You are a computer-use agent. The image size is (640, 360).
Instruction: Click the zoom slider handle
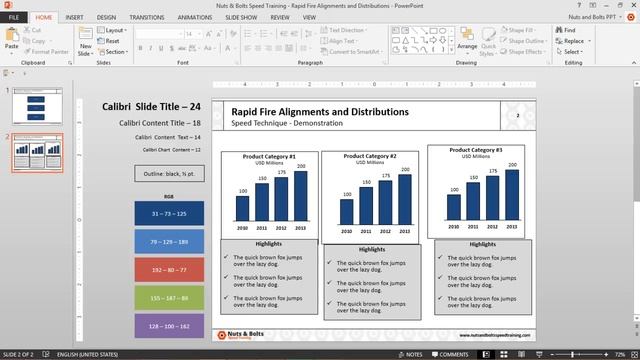(572, 355)
